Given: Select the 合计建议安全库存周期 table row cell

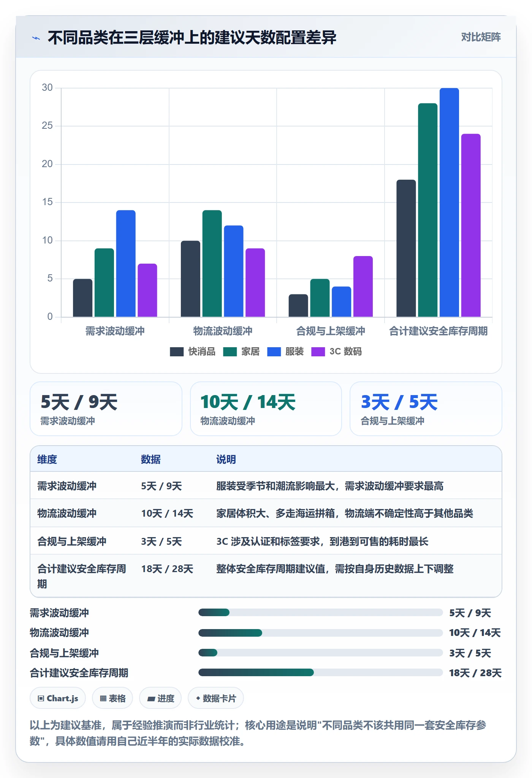Looking at the screenshot, I should click(x=82, y=576).
